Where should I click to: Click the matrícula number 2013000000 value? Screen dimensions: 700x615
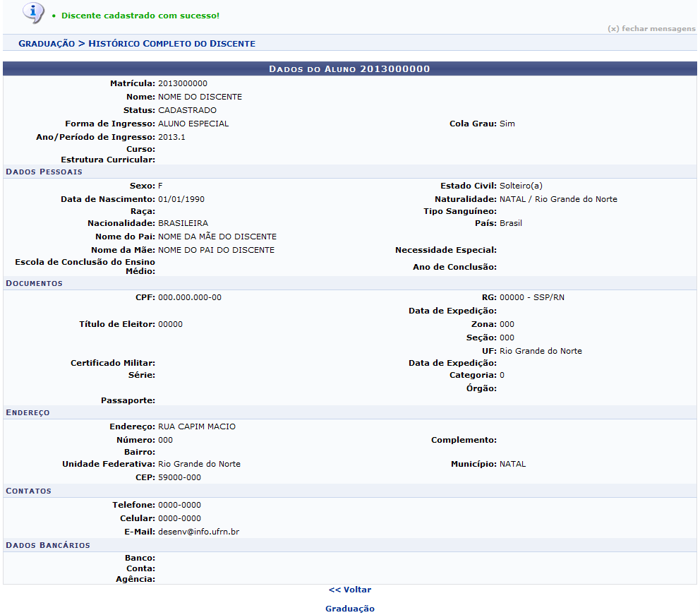coord(182,83)
